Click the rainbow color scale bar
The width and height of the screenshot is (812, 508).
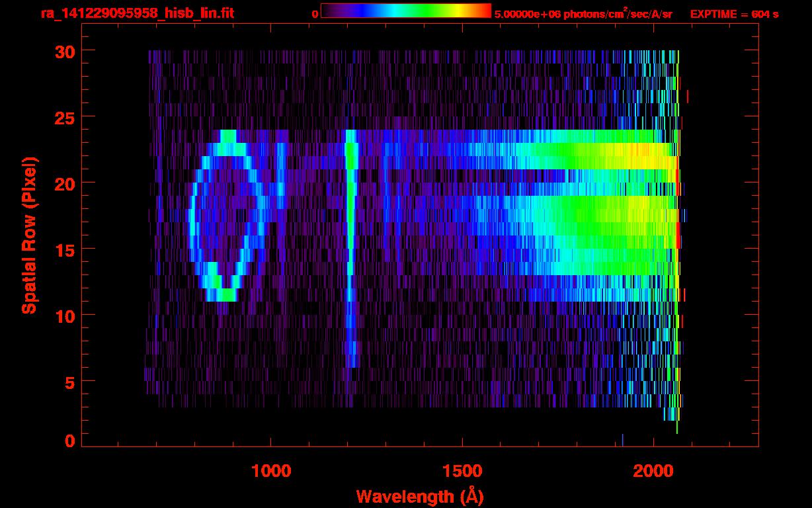(x=406, y=11)
